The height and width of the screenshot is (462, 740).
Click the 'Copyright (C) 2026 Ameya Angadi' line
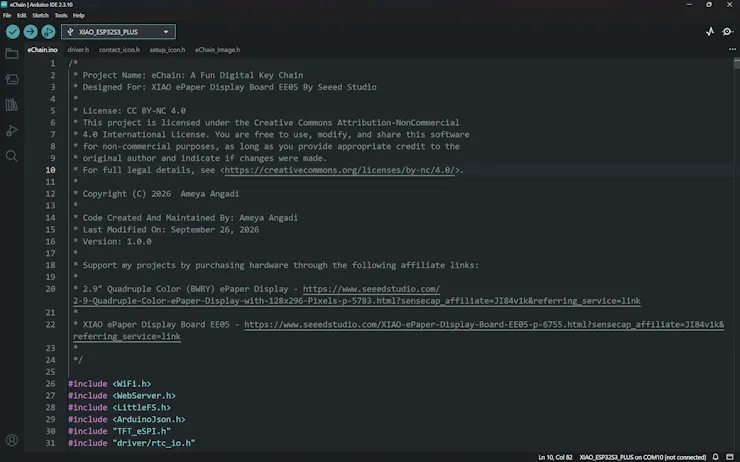[x=161, y=193]
